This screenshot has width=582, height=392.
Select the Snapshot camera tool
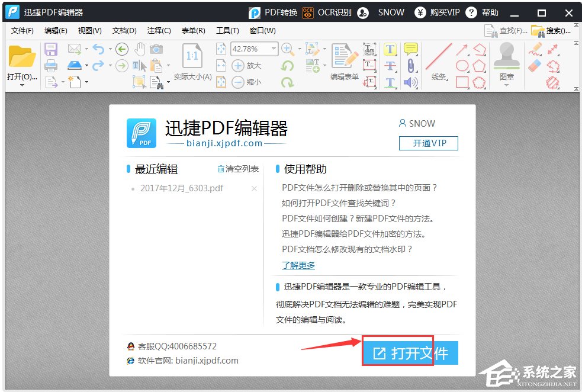click(x=156, y=49)
